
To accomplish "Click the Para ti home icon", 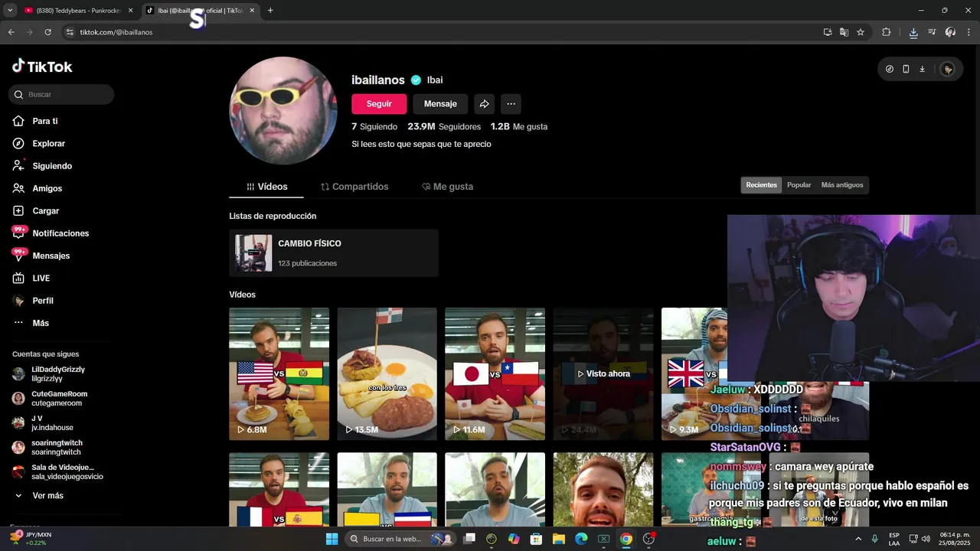I will [x=18, y=121].
